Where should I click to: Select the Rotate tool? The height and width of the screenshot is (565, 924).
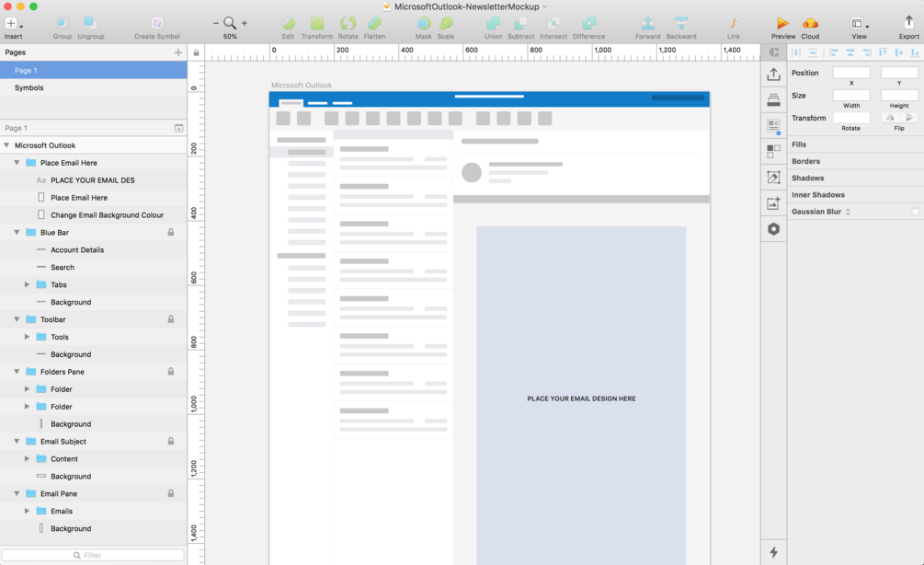348,24
